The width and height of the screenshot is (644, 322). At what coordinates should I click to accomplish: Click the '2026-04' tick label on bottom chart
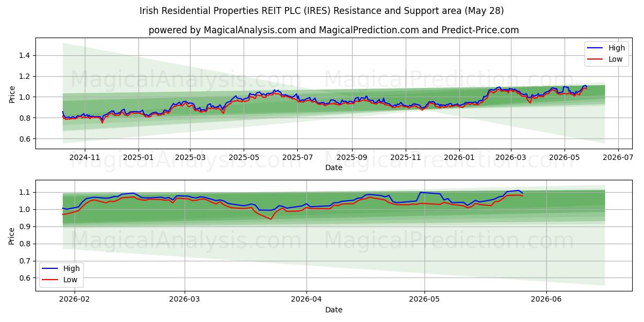pos(306,299)
